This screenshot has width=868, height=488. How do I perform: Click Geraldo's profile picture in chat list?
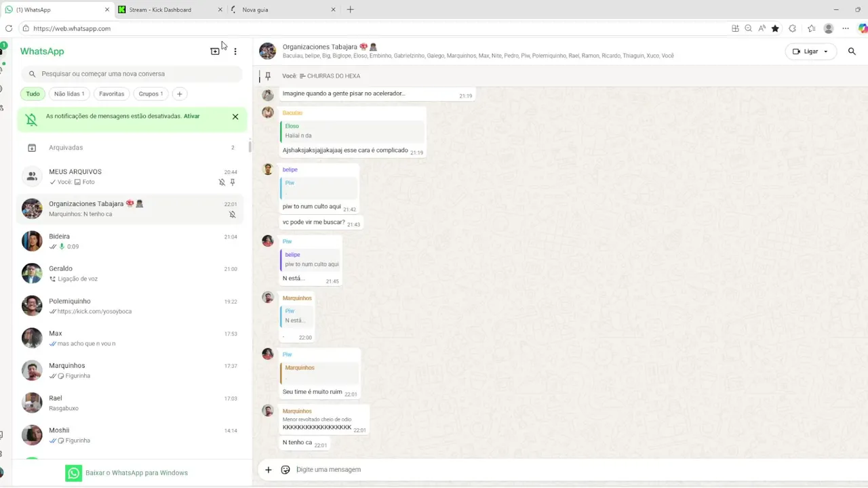tap(32, 274)
